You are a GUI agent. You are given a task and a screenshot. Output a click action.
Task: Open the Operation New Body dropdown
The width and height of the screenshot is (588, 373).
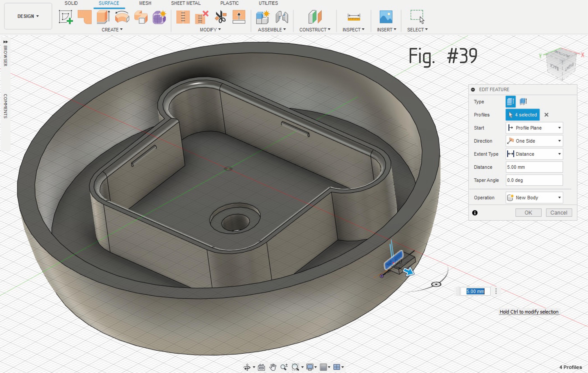coord(534,198)
